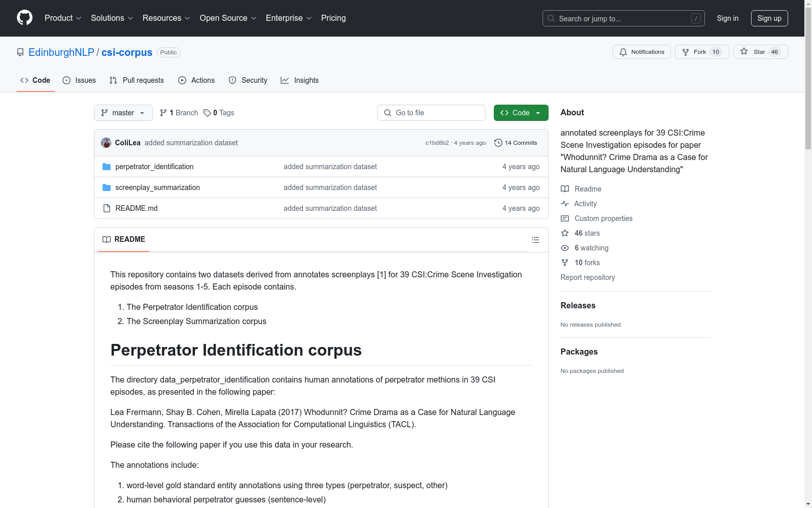The height and width of the screenshot is (508, 812).
Task: Click the README.md file icon
Action: (107, 208)
